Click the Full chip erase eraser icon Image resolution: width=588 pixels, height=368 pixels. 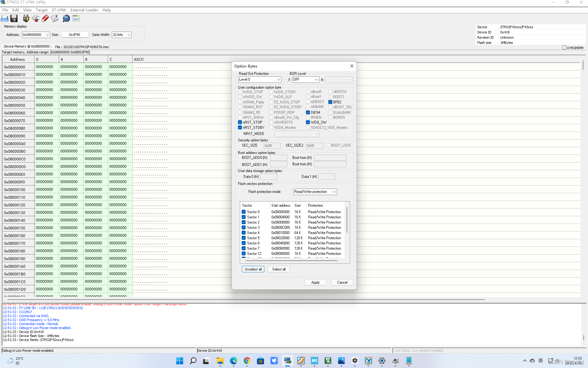45,18
